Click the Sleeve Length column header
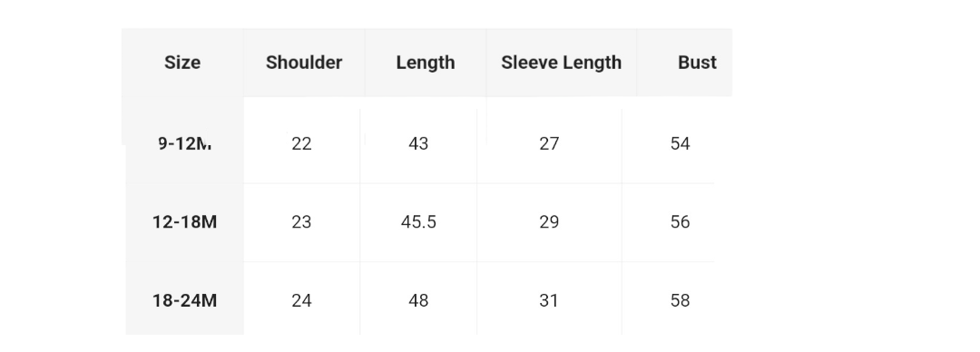The width and height of the screenshot is (980, 352). [x=562, y=63]
